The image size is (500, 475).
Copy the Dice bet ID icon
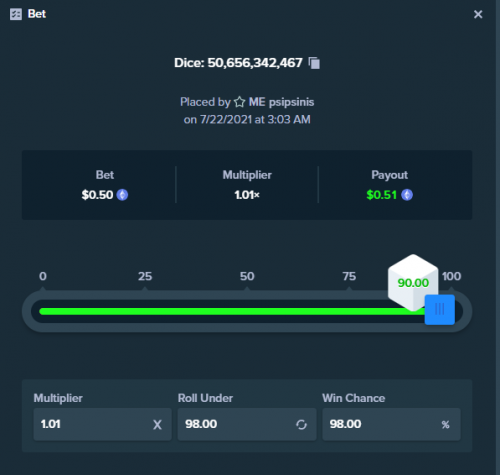[314, 63]
